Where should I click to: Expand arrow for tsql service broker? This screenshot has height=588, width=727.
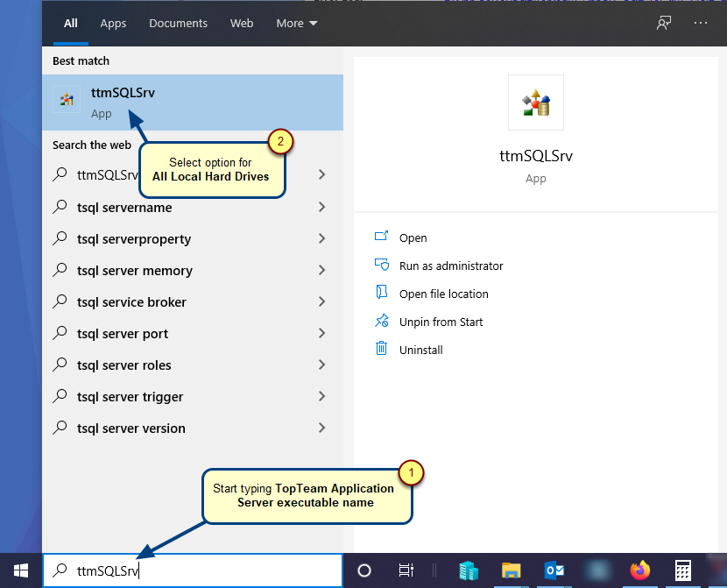coord(321,301)
